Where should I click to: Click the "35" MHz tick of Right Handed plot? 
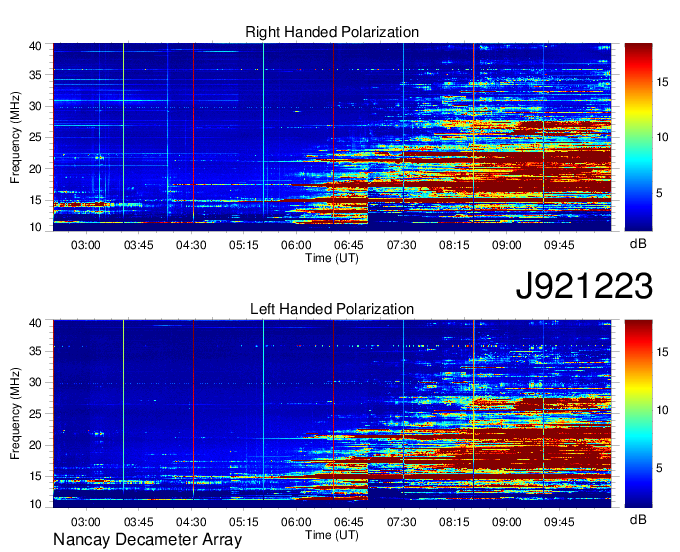click(35, 75)
